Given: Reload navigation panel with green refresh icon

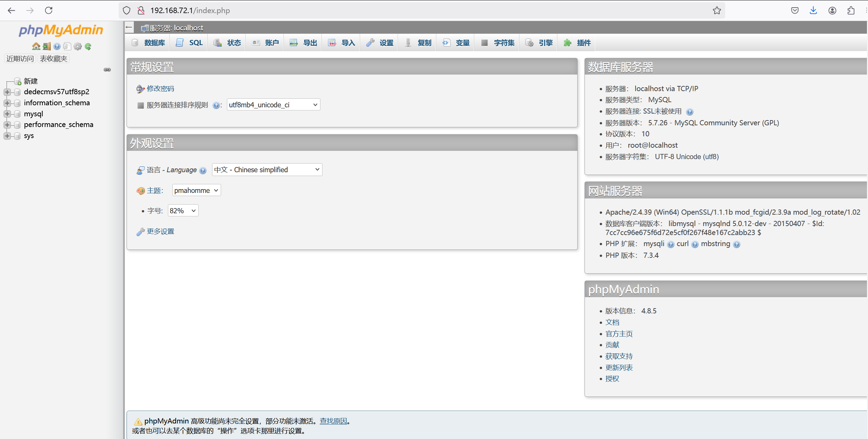Looking at the screenshot, I should pyautogui.click(x=88, y=46).
